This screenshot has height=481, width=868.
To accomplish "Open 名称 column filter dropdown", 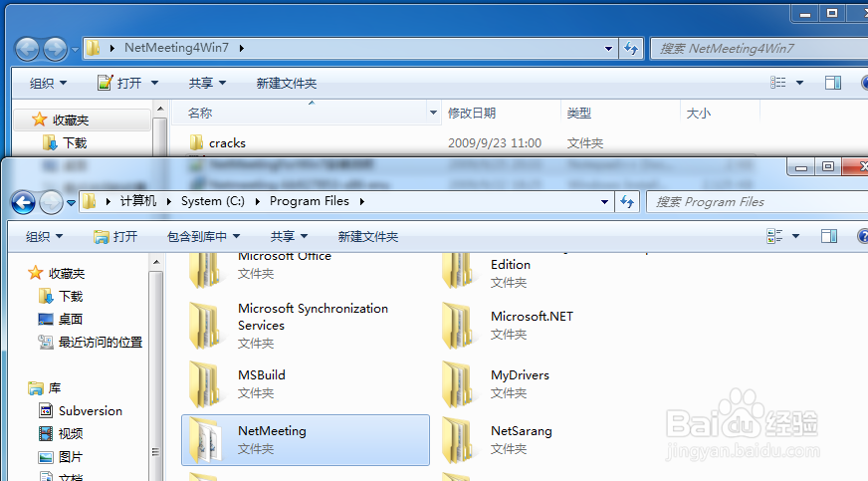I will click(x=433, y=113).
